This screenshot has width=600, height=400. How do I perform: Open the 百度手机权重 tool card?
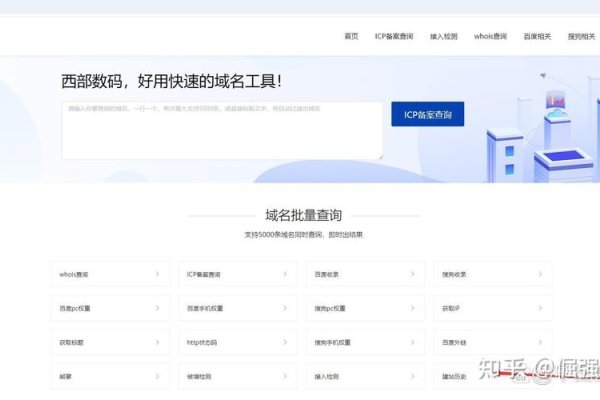pyautogui.click(x=238, y=308)
